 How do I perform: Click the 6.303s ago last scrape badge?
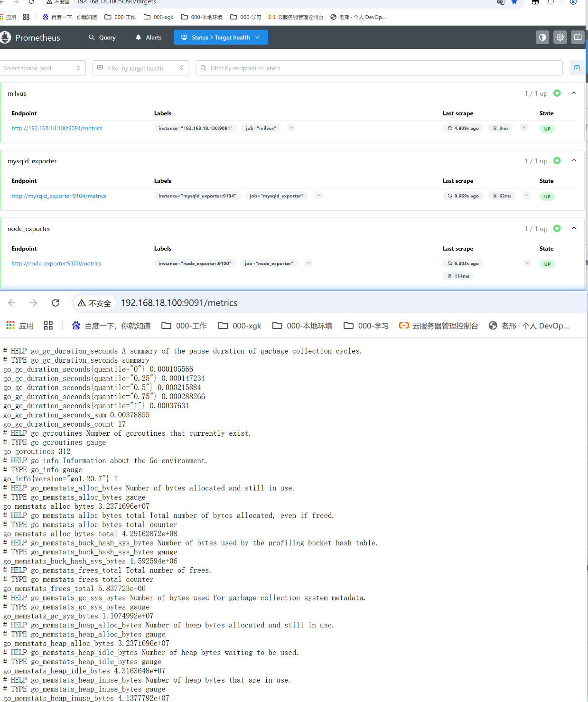463,263
